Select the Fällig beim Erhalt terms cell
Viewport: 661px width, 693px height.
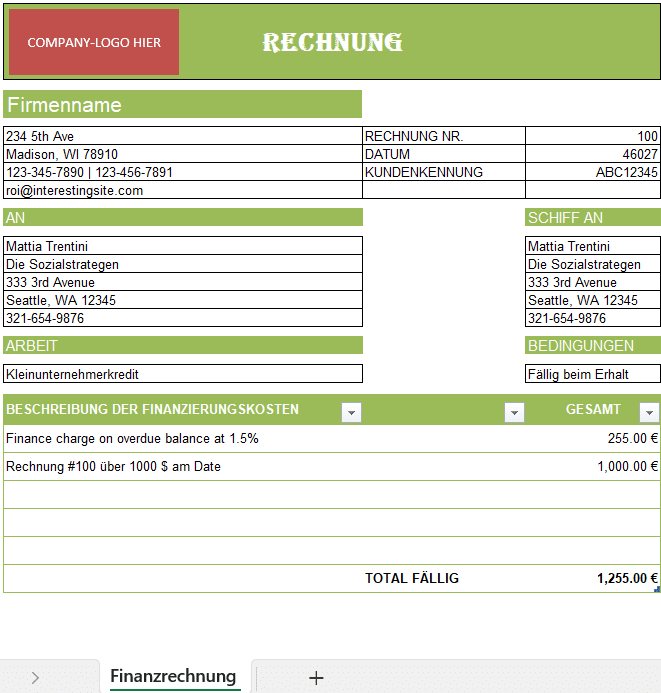click(x=592, y=374)
